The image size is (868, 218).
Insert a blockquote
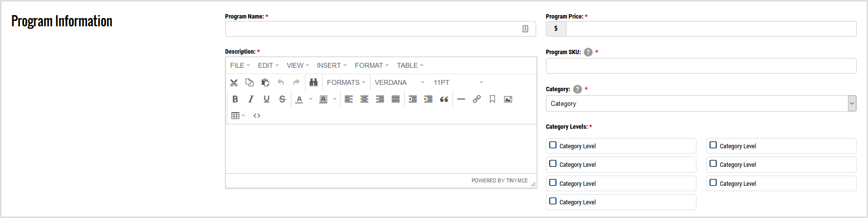(444, 99)
